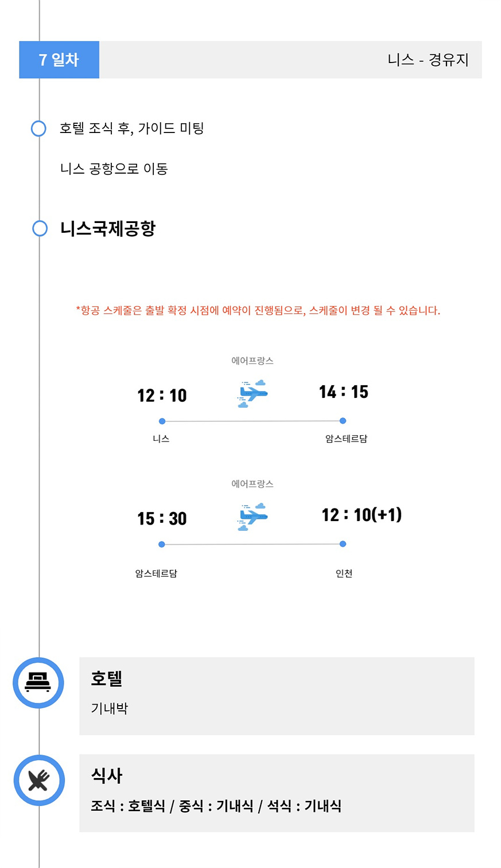Click the blue dot above 암스테르담 departure label
The height and width of the screenshot is (868, 501).
coord(162,545)
